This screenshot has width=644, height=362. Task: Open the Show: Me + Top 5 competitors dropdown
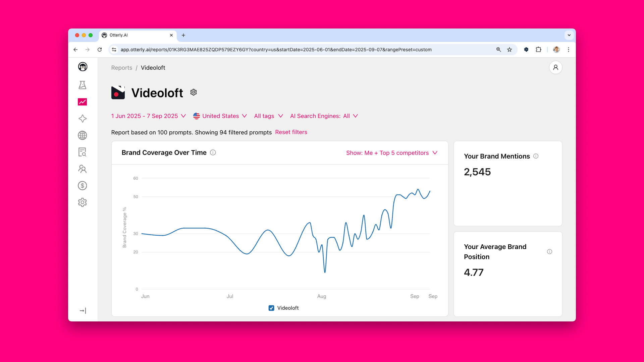coord(391,153)
